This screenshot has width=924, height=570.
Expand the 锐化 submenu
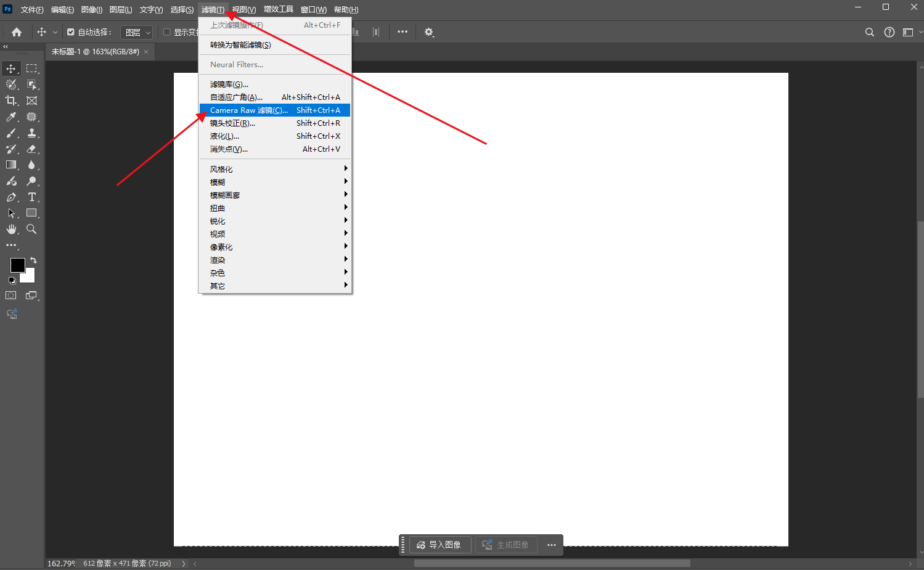tap(275, 221)
